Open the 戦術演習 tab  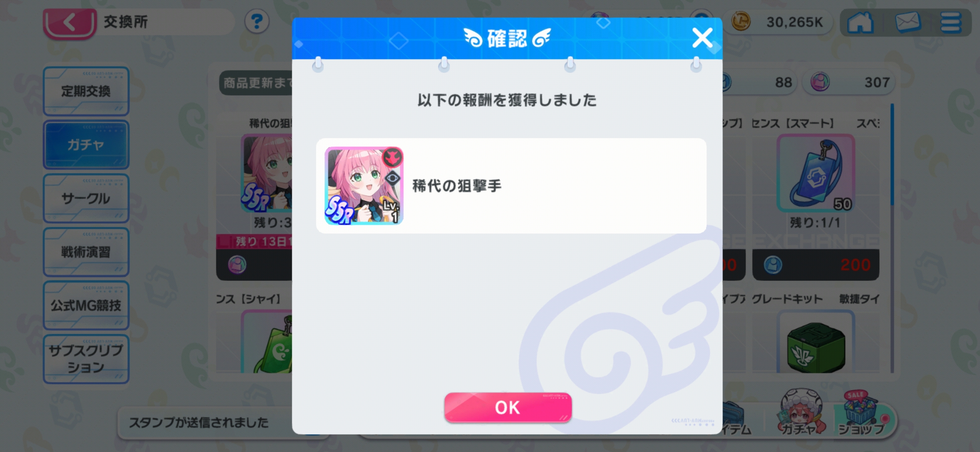click(x=86, y=252)
